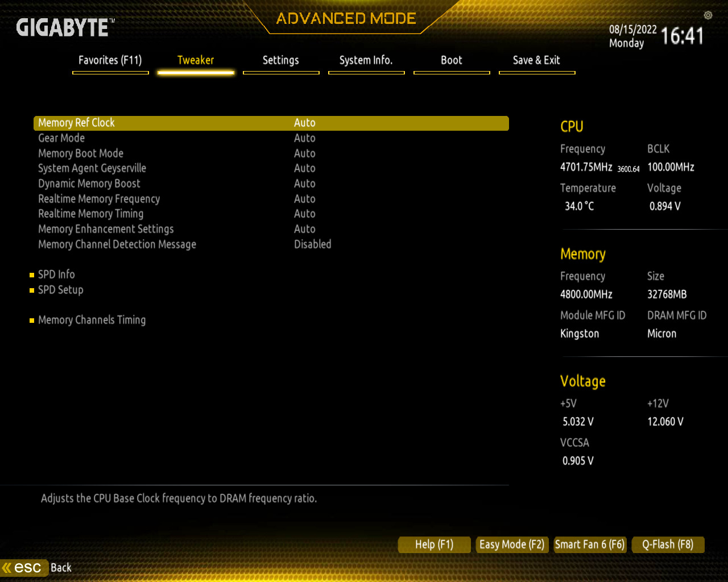Image resolution: width=728 pixels, height=582 pixels.
Task: Change System Agent Geyserville Auto value
Action: pos(305,168)
